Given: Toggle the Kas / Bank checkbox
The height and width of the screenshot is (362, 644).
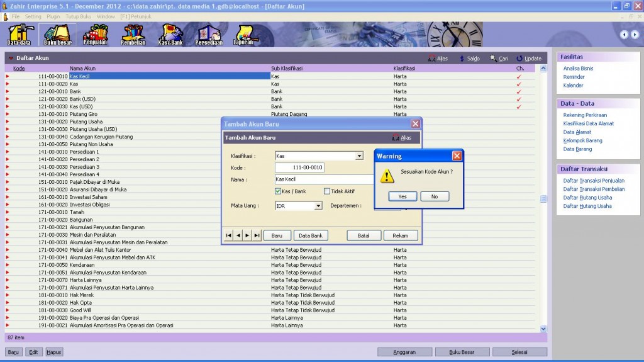Looking at the screenshot, I should tap(278, 191).
